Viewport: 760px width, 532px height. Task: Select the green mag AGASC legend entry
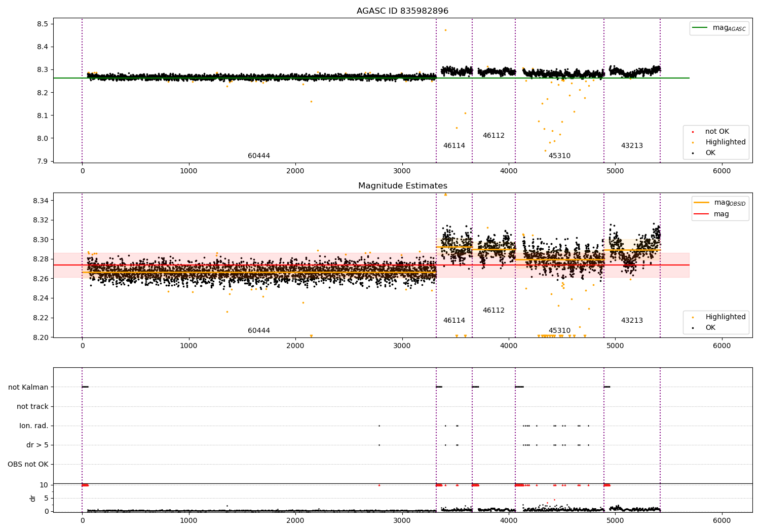point(719,28)
